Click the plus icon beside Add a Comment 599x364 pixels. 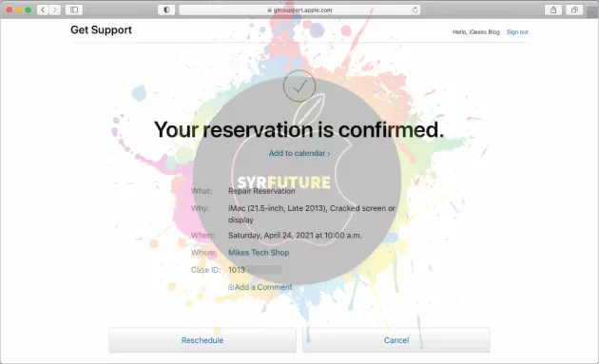click(231, 287)
